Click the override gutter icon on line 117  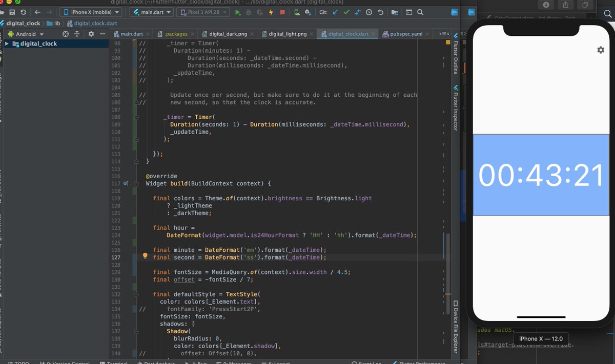(126, 183)
